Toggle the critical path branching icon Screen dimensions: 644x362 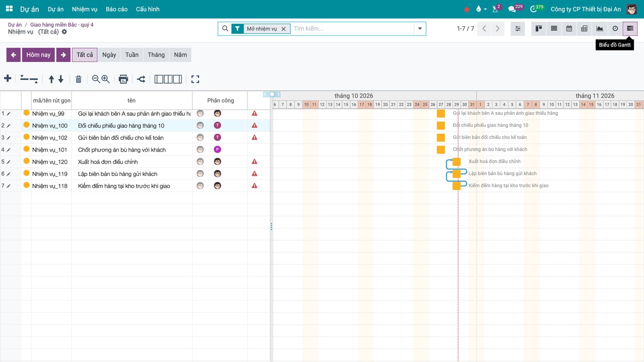click(x=141, y=79)
